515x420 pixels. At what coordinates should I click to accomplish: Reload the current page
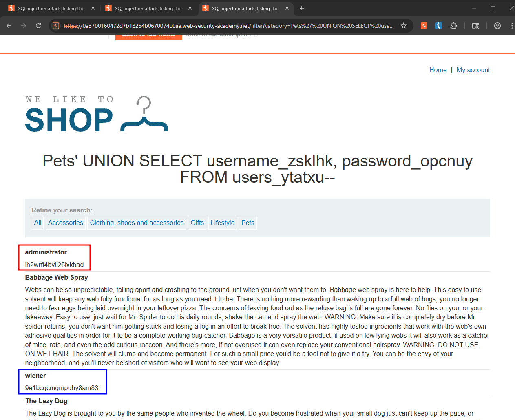click(38, 26)
